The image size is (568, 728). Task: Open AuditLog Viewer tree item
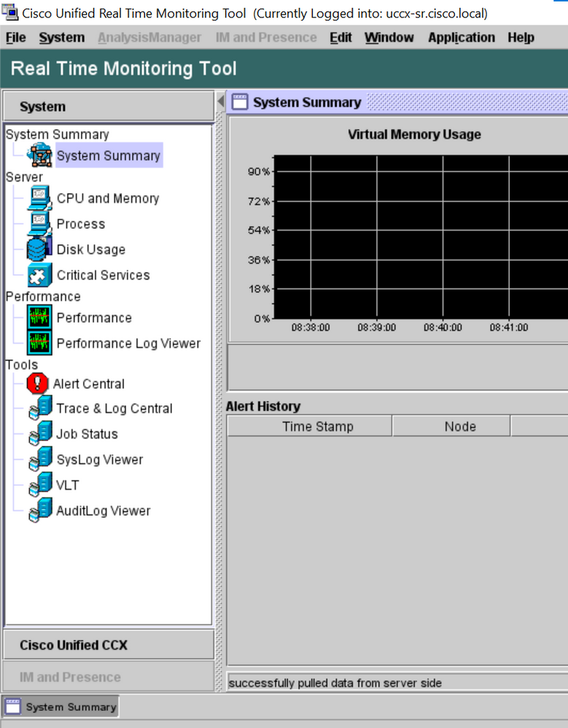(x=103, y=510)
